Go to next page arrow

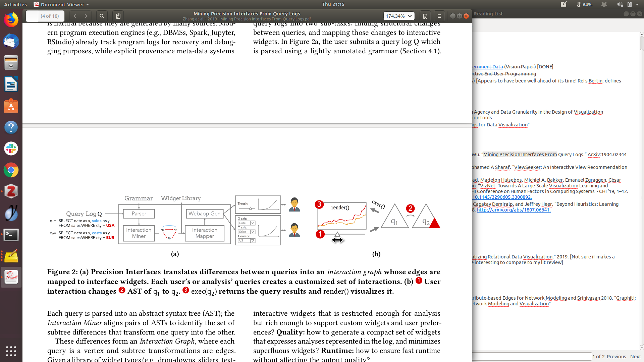[x=86, y=16]
